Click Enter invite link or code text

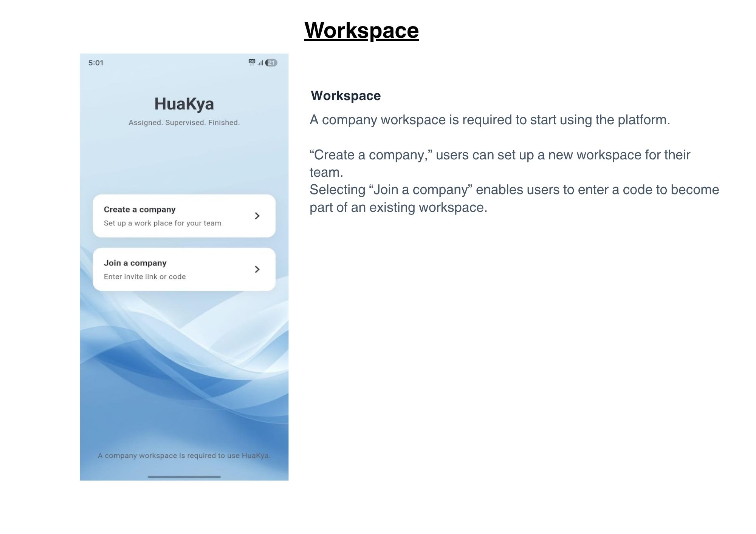145,276
